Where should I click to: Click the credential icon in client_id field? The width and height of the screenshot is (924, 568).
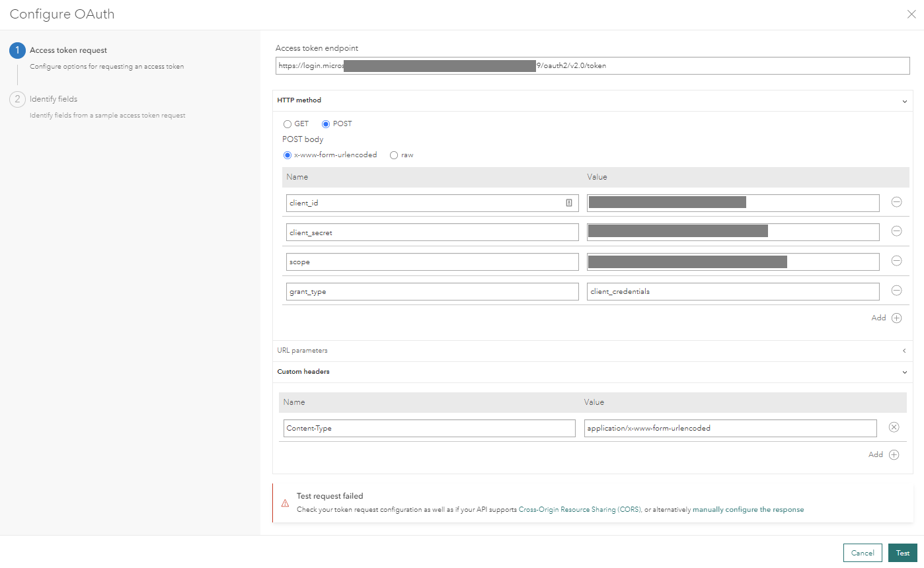[569, 203]
